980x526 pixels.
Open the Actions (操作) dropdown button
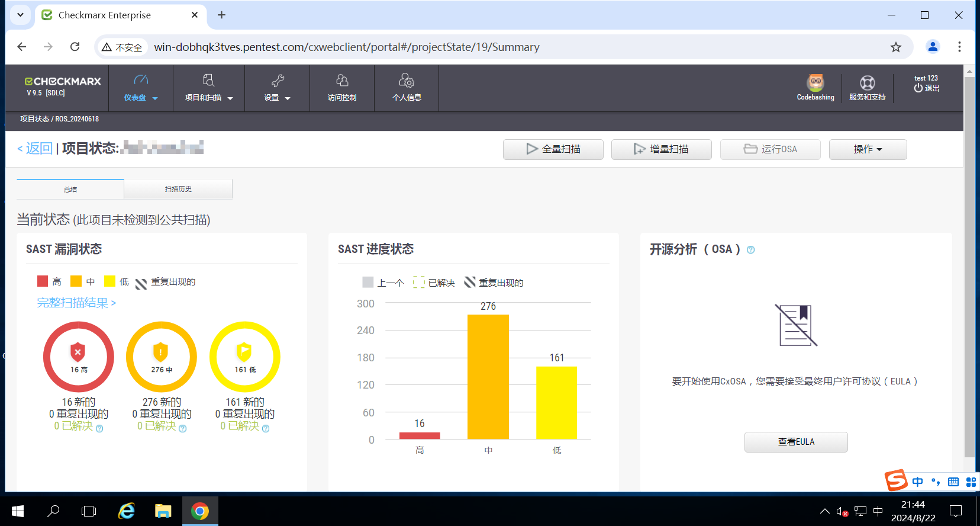[x=868, y=149]
